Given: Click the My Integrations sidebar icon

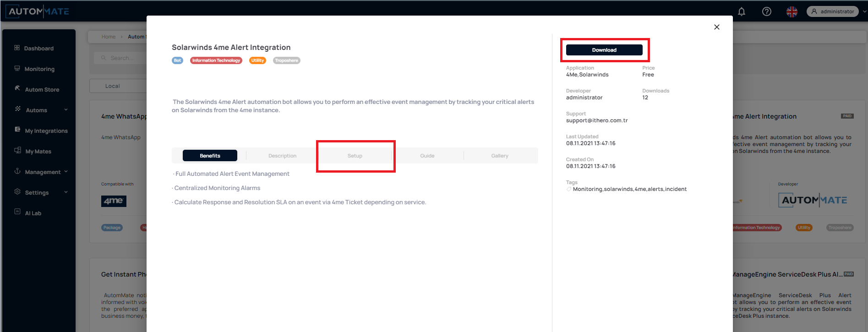Looking at the screenshot, I should click(17, 130).
